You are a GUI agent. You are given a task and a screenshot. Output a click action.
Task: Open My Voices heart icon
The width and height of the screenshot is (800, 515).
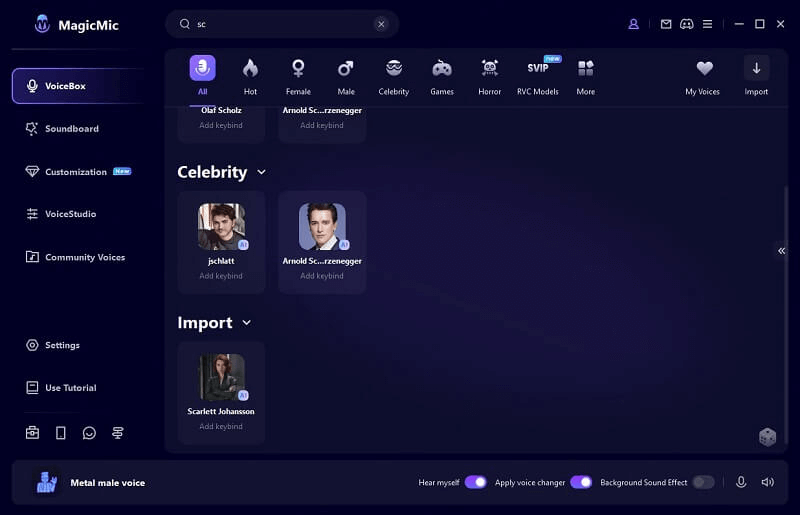pos(705,69)
